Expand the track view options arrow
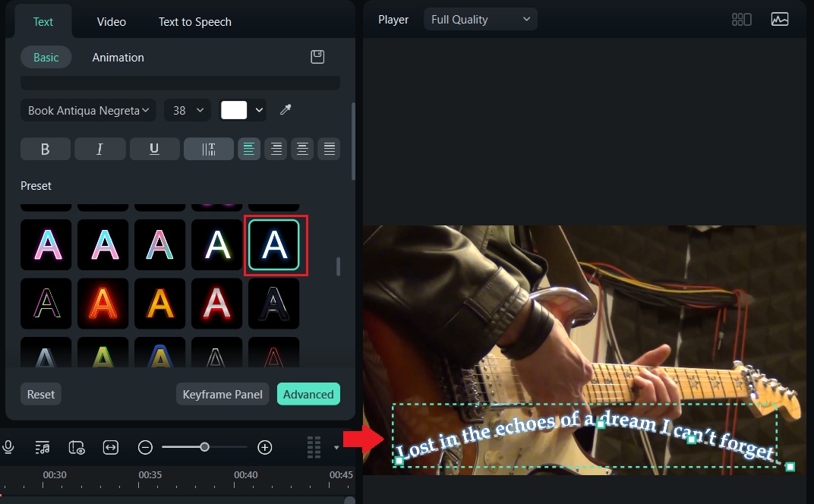 [336, 447]
